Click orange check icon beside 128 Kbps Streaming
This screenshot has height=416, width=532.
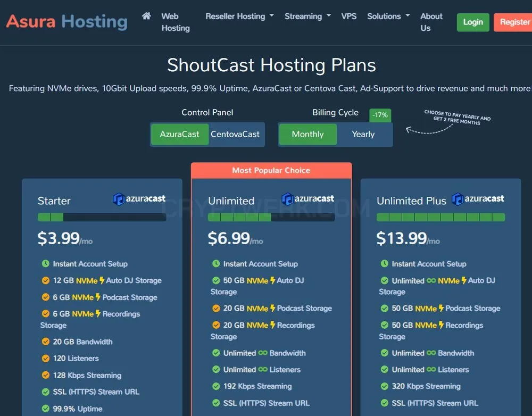[45, 375]
